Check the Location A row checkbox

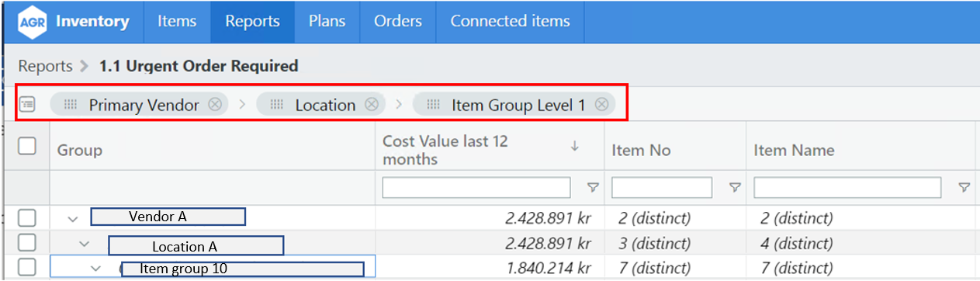pyautogui.click(x=27, y=243)
